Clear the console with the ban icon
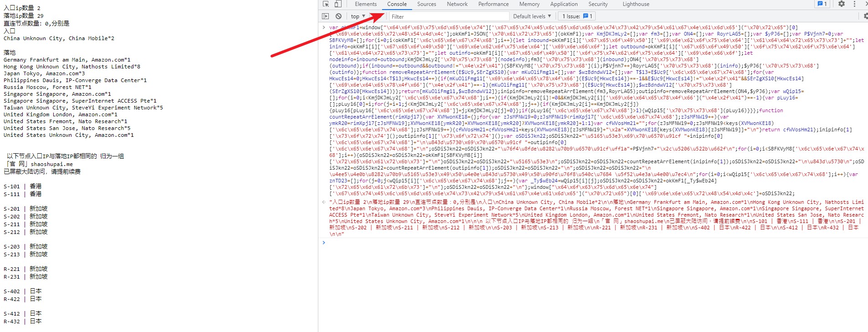 coord(338,16)
